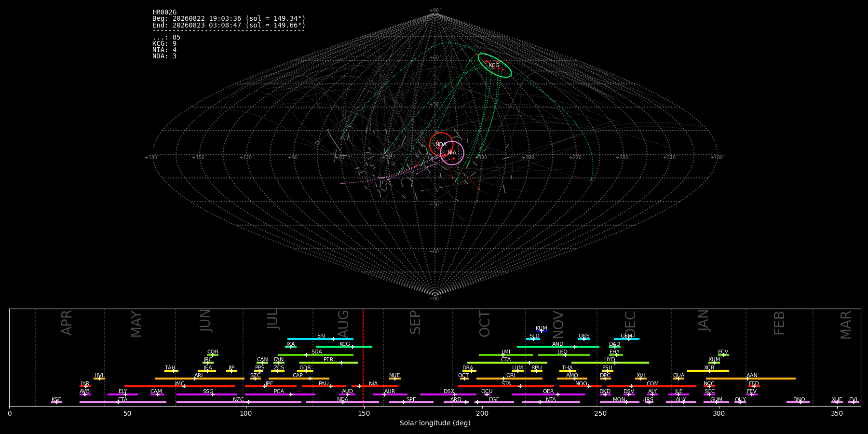The width and height of the screenshot is (868, 434).
Task: Click the KCG radiant ellipse label
Action: pyautogui.click(x=494, y=65)
